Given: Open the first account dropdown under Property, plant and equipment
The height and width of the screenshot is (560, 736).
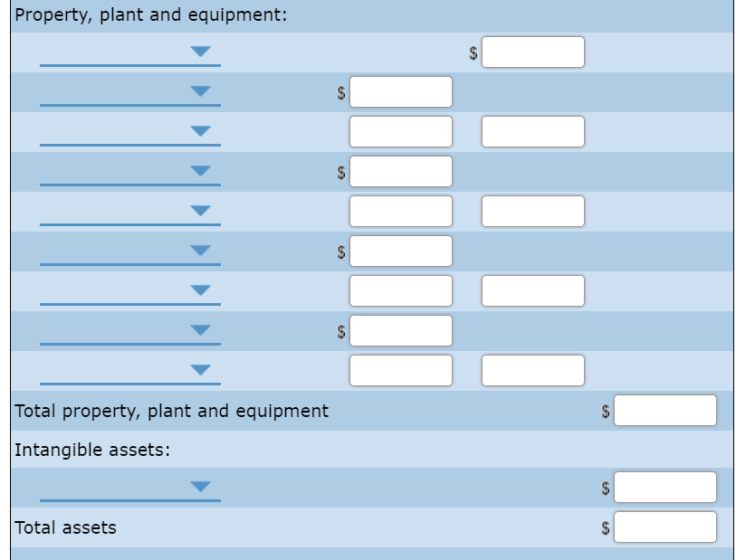Looking at the screenshot, I should pos(201,52).
